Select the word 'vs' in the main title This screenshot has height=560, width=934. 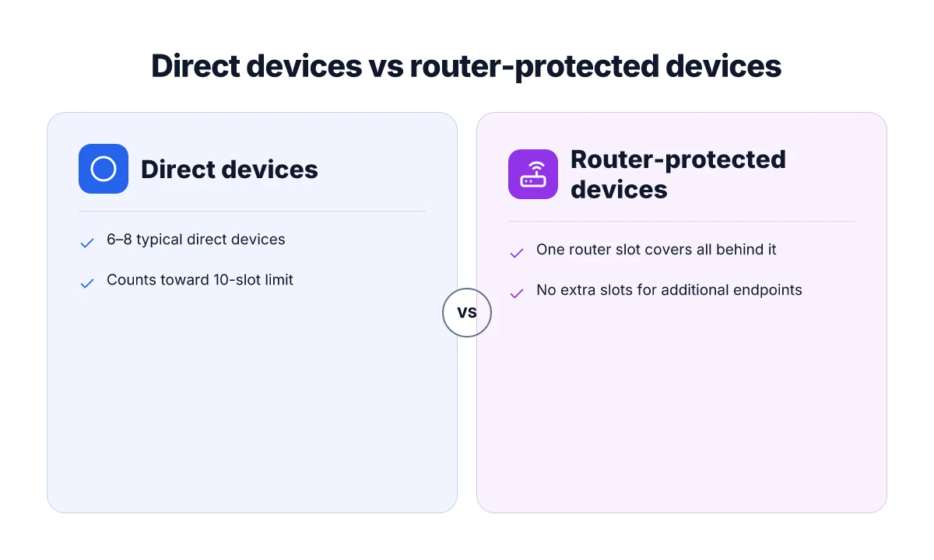tap(386, 67)
